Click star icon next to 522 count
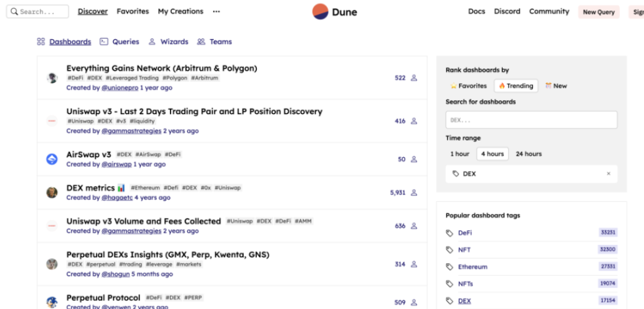This screenshot has height=309, width=644. pyautogui.click(x=414, y=78)
